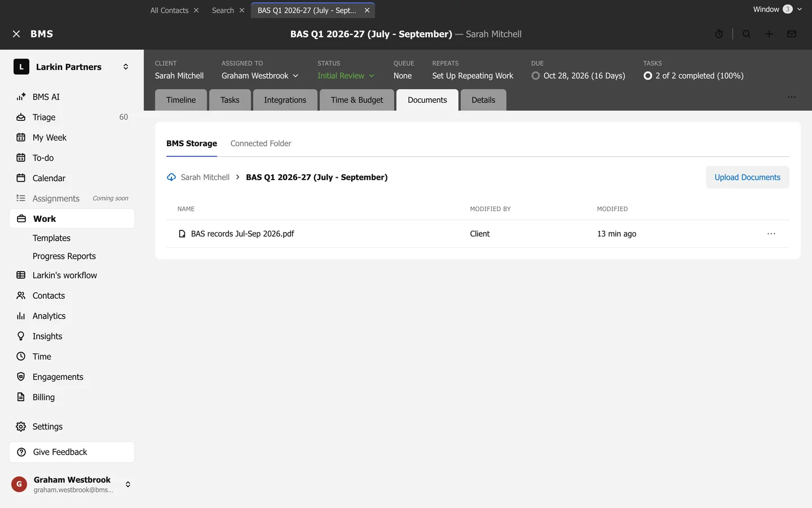Click the plus add icon in header
Viewport: 812px width, 508px height.
769,34
